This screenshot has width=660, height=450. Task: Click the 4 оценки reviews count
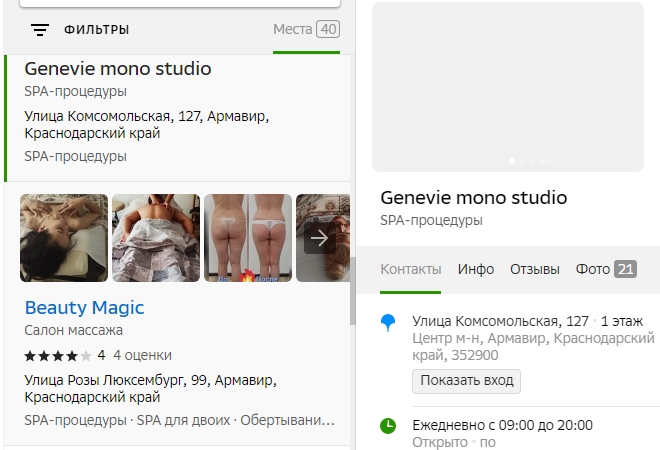click(x=142, y=355)
